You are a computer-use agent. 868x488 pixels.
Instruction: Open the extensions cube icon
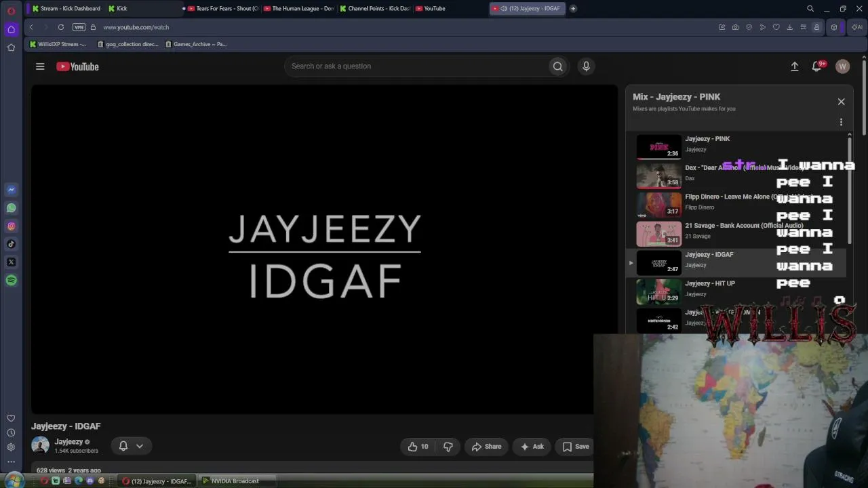[x=834, y=27]
